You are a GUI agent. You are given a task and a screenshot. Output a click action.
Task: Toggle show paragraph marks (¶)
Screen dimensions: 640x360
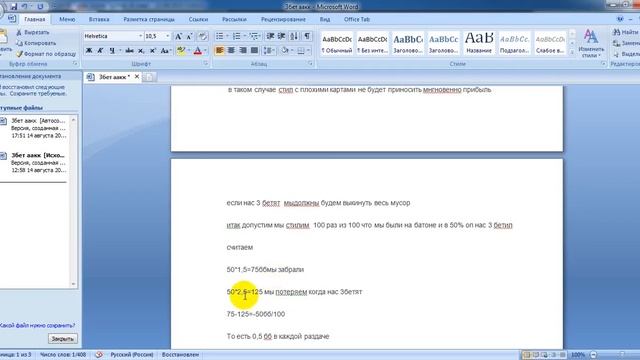pyautogui.click(x=307, y=37)
